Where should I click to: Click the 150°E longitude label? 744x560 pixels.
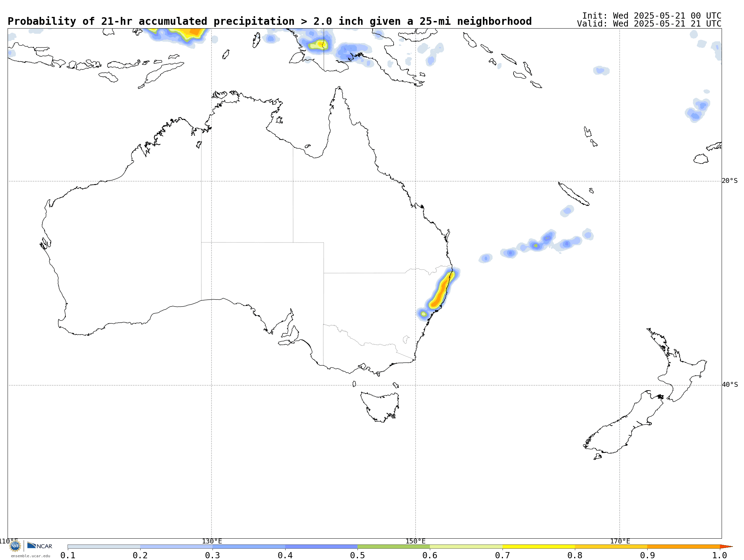(415, 541)
